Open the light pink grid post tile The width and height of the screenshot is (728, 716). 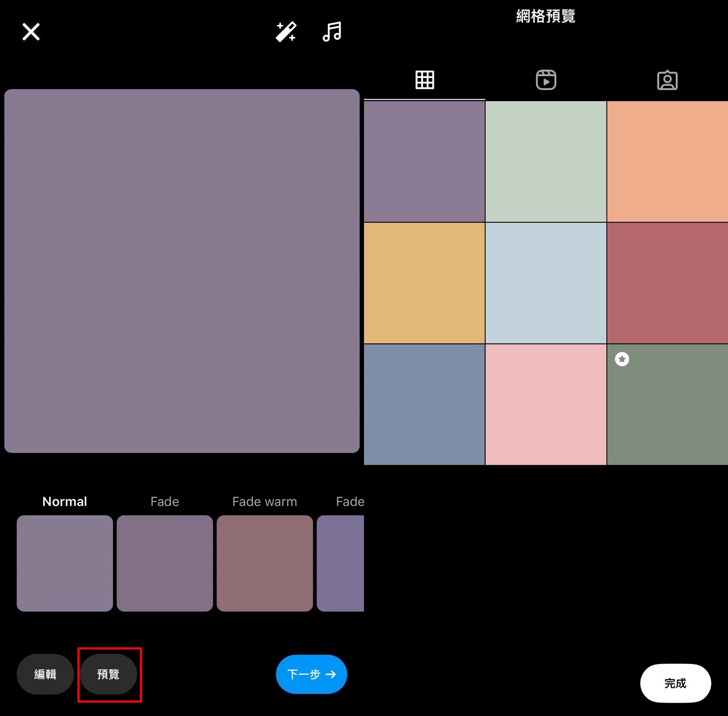tap(546, 404)
